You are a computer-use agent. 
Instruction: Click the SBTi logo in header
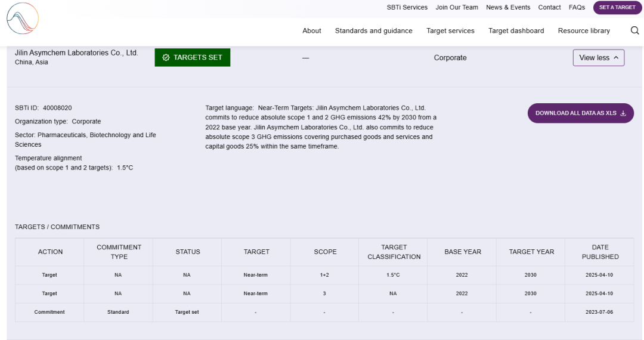(23, 18)
